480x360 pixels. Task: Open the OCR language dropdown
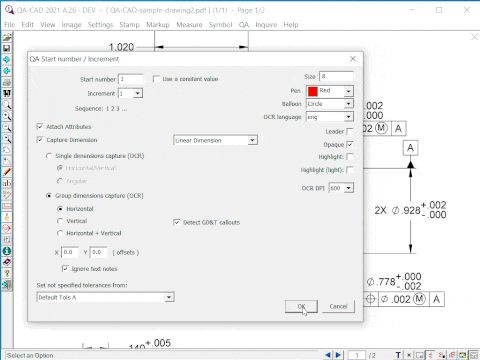tap(348, 117)
